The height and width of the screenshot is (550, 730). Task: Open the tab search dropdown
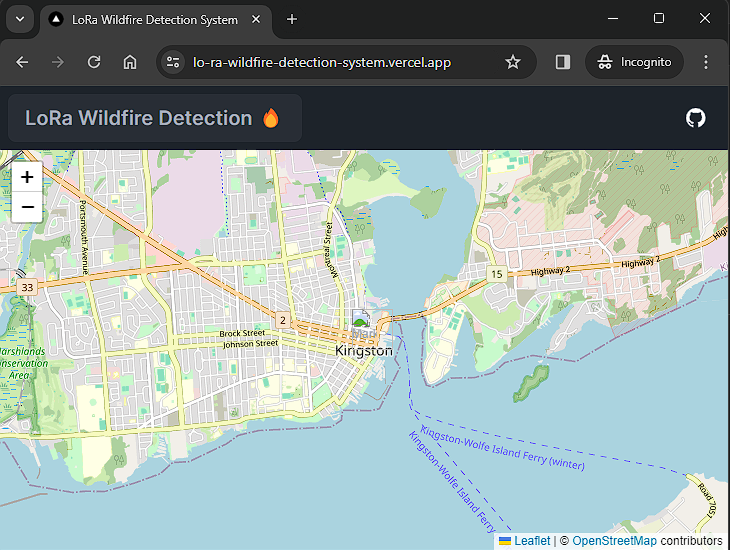pyautogui.click(x=20, y=19)
